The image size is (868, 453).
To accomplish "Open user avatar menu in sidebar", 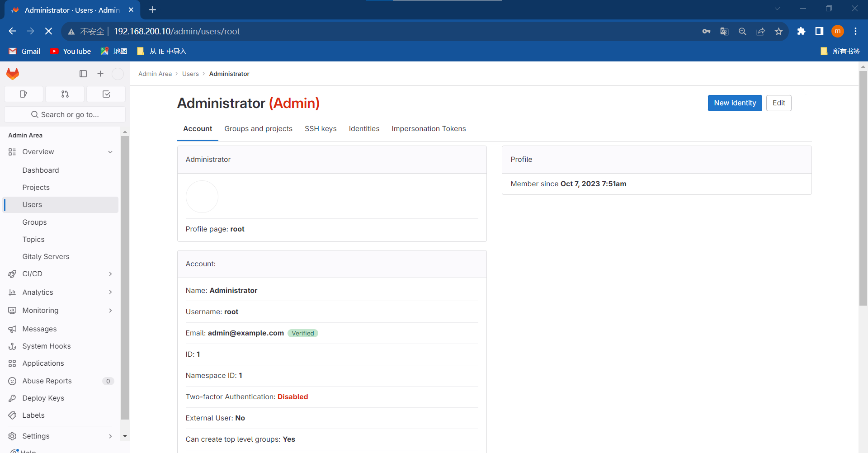I will (118, 74).
